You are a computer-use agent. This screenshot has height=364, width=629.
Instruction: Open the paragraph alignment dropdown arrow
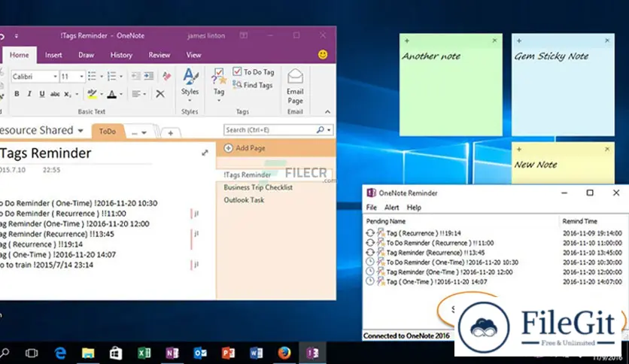tap(144, 94)
